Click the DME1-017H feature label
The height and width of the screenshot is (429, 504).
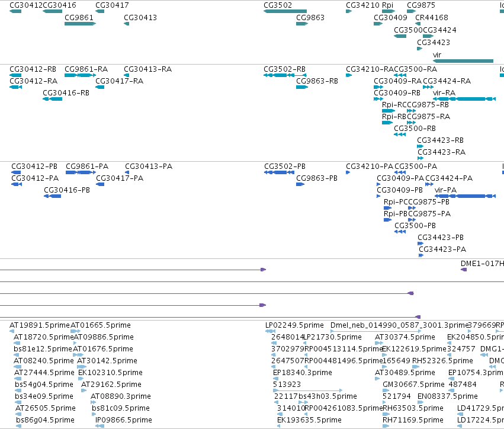[482, 263]
